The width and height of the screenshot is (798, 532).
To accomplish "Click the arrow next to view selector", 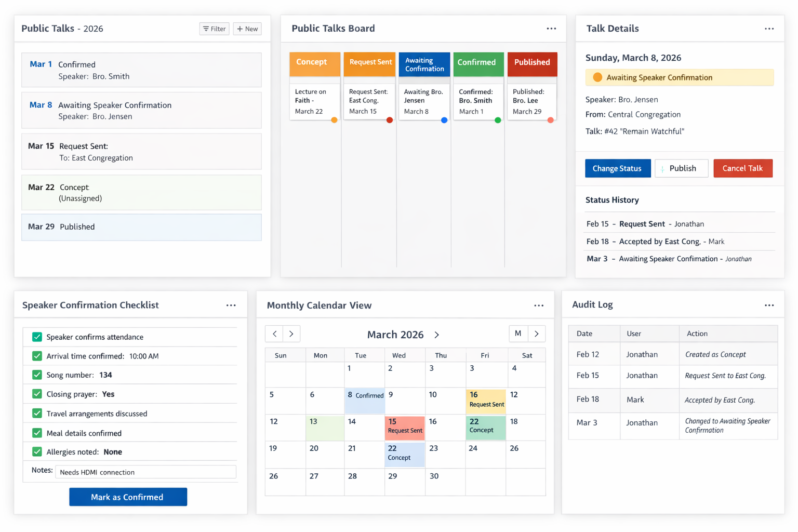I will tap(537, 334).
